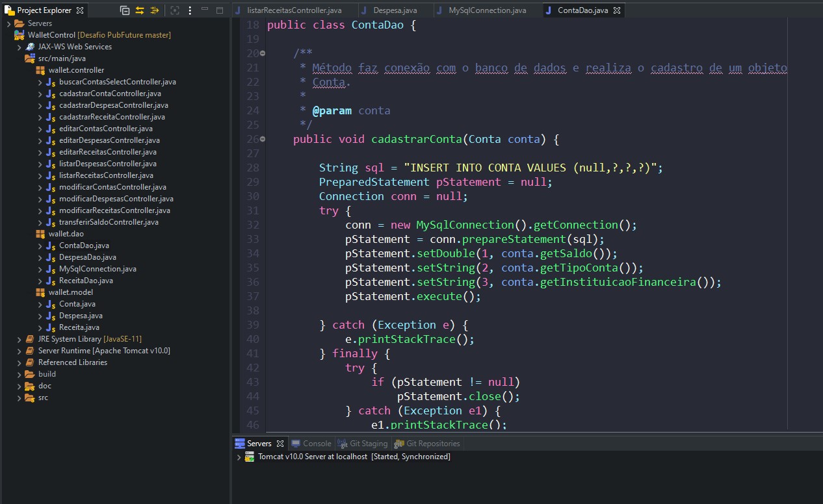Switch to the Git Staging tab
The width and height of the screenshot is (823, 504).
pos(368,444)
